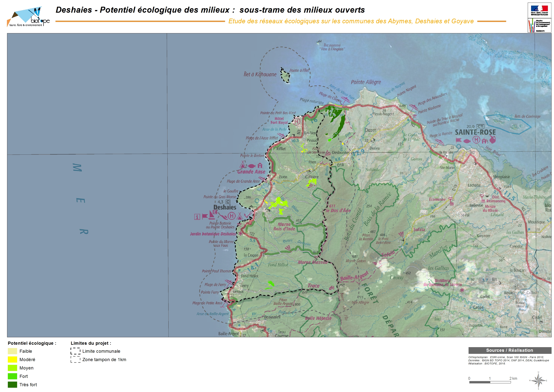Image resolution: width=554 pixels, height=392 pixels.
Task: Click the Limite communale legend symbol
Action: 75,351
